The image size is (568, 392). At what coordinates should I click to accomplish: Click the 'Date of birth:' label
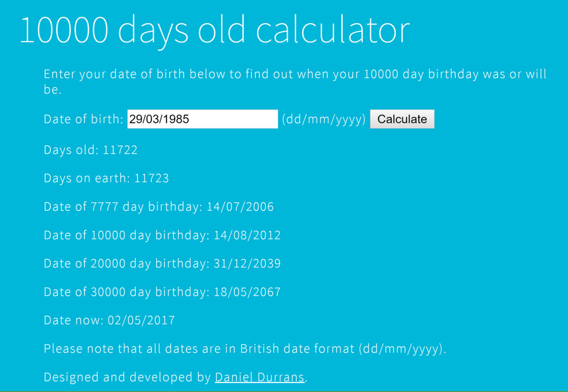click(84, 119)
